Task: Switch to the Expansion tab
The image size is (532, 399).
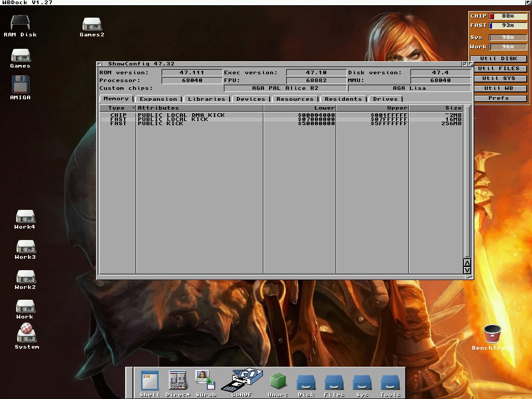Action: [158, 99]
